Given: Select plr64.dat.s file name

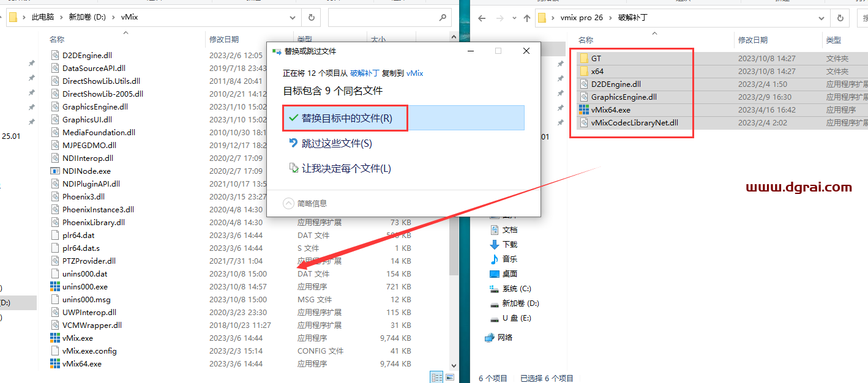Looking at the screenshot, I should pos(81,248).
